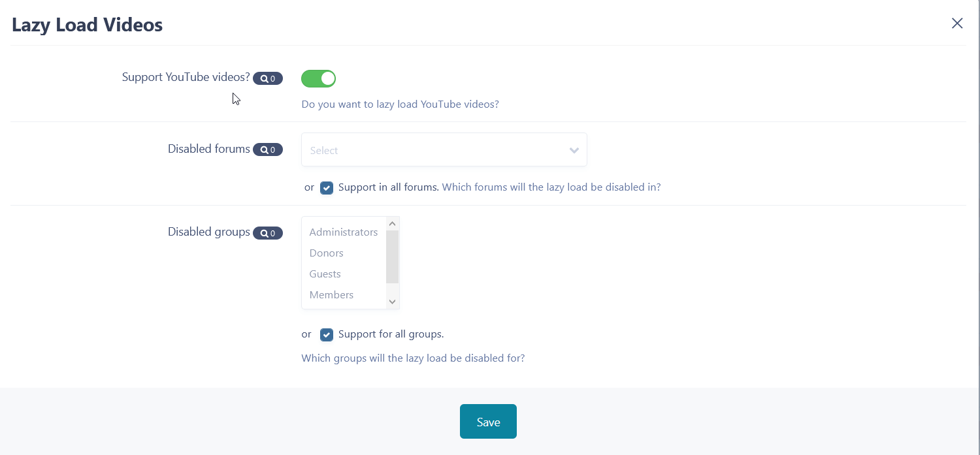
Task: Close the Lazy Load Videos dialog
Action: [x=957, y=24]
